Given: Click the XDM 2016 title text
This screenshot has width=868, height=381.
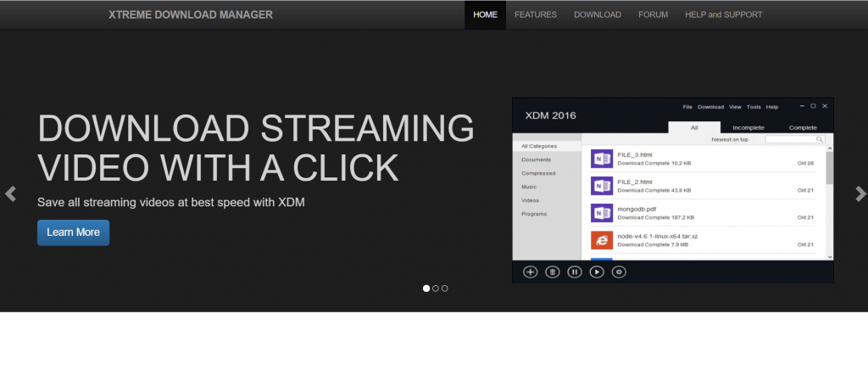Looking at the screenshot, I should (551, 115).
